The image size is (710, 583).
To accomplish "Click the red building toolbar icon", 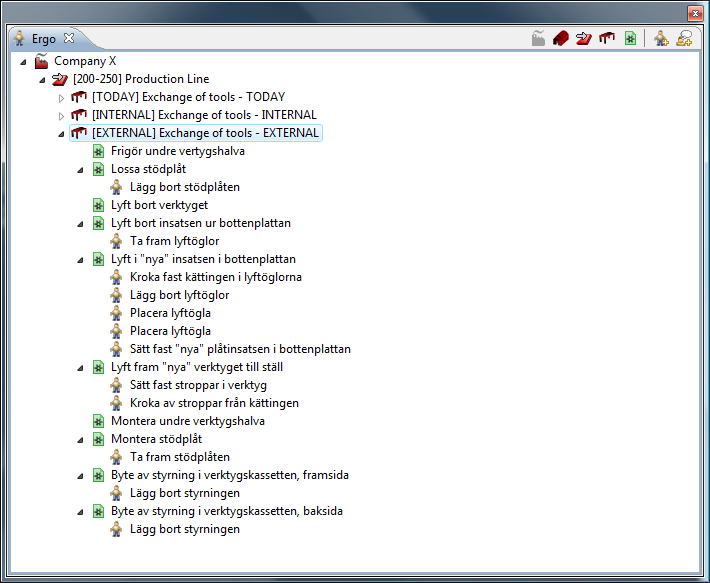I will point(561,39).
